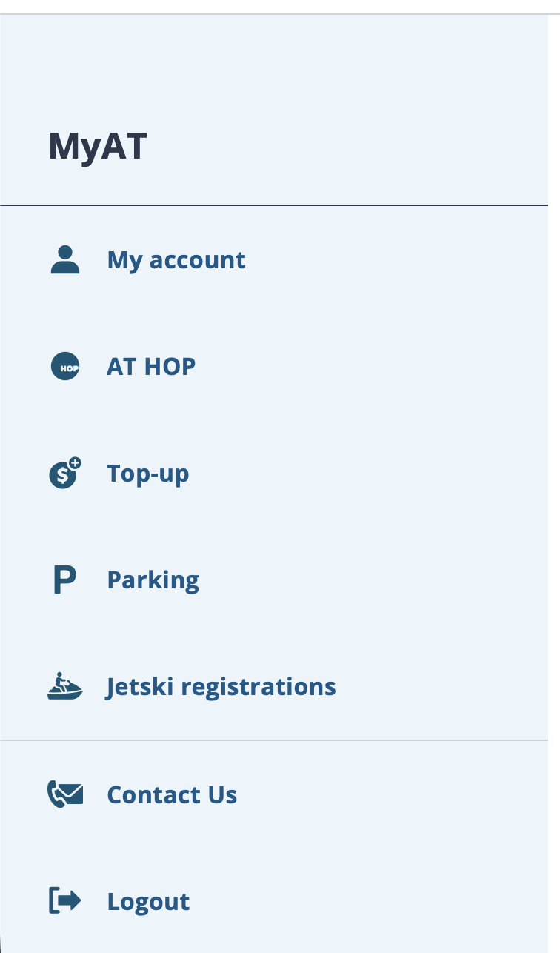This screenshot has height=953, width=560.
Task: Click the MyAT heading
Action: click(x=98, y=146)
